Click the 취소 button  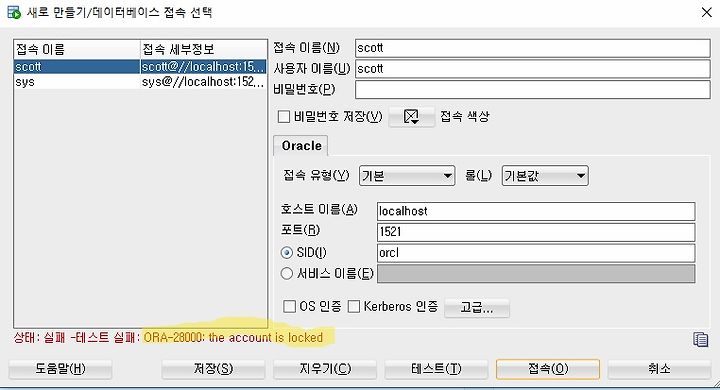(x=659, y=369)
